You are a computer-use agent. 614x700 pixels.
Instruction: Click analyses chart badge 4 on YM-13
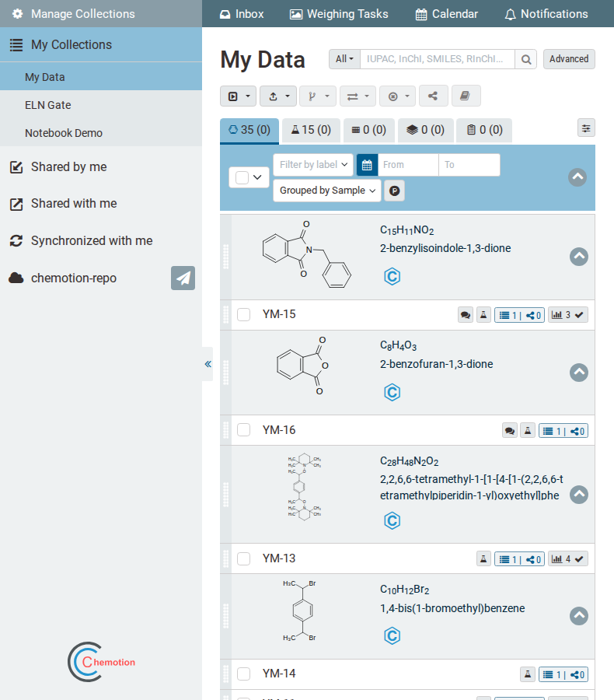pos(567,559)
